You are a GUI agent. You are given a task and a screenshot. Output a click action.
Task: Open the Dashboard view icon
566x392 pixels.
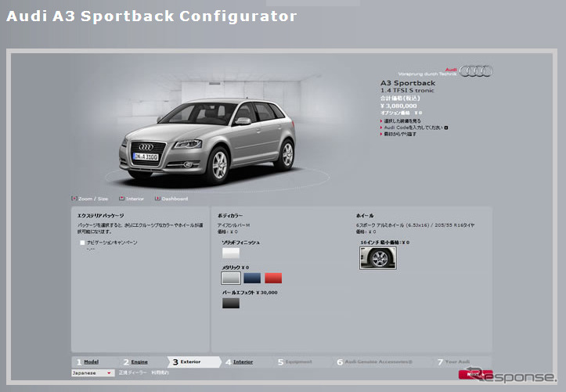click(158, 199)
